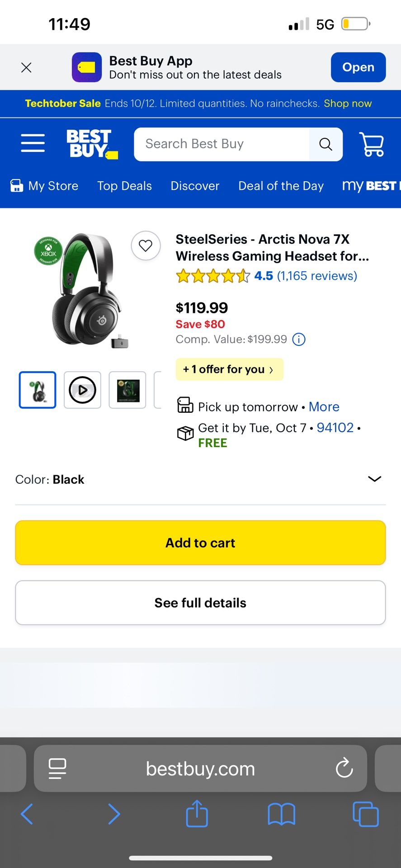Tap the search magnifier icon
401x868 pixels.
(x=326, y=144)
